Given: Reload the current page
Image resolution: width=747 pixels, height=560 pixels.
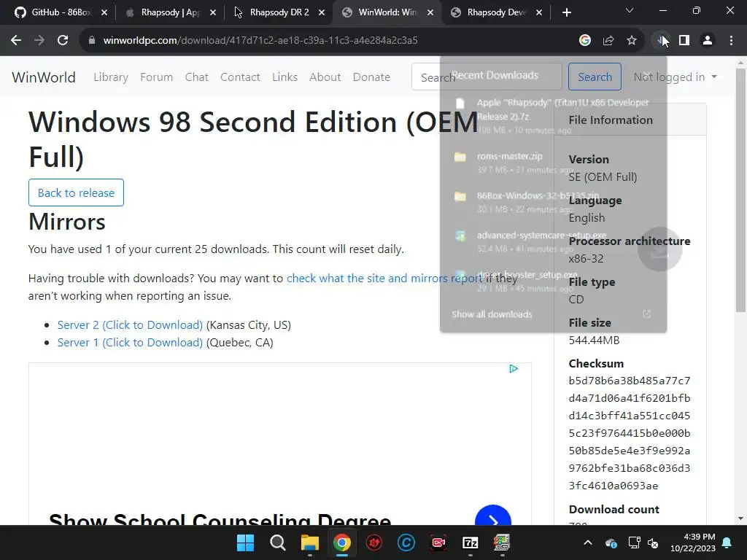Looking at the screenshot, I should point(63,41).
